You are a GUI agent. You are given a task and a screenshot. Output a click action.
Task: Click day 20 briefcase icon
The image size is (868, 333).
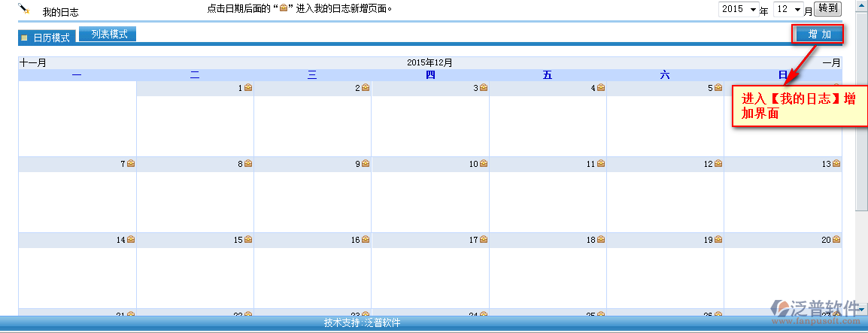836,240
